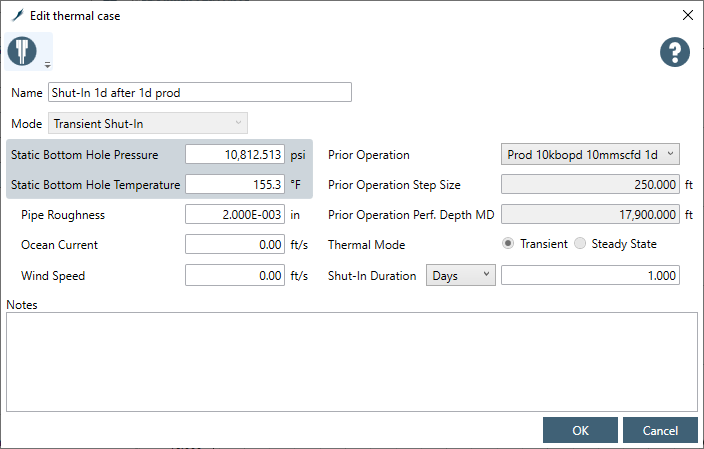Click the app icon in title bar

click(x=16, y=15)
